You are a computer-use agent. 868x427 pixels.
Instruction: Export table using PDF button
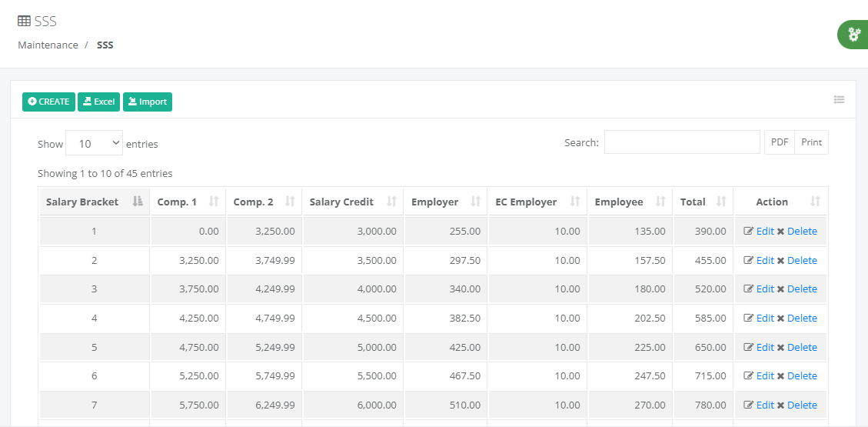pyautogui.click(x=780, y=142)
